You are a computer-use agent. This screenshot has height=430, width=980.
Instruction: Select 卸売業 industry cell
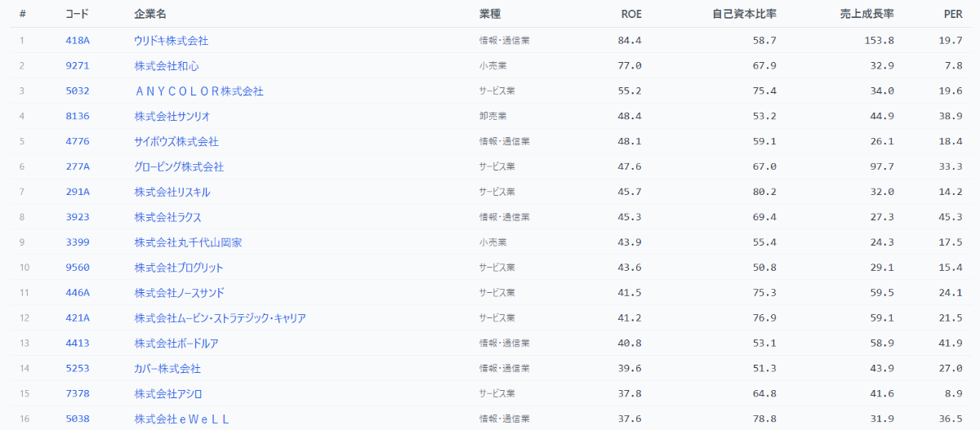pyautogui.click(x=494, y=116)
